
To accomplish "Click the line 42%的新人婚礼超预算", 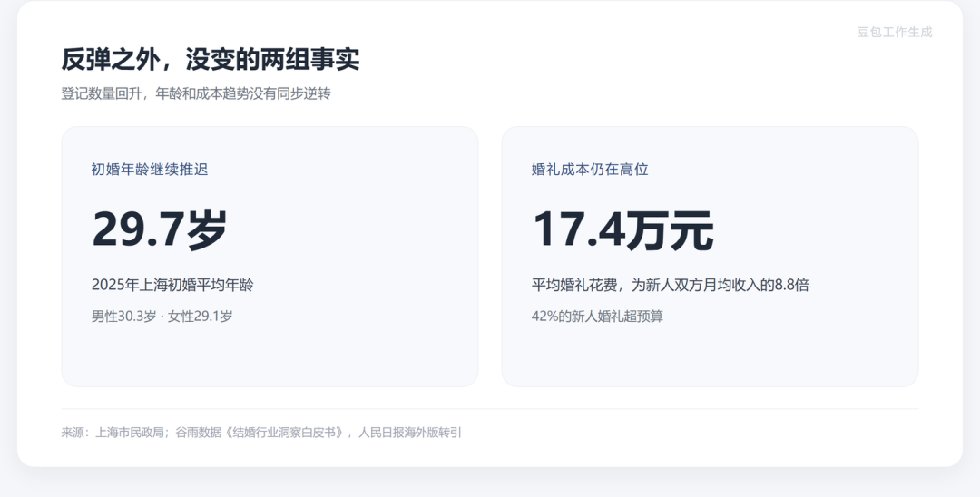I will [x=597, y=316].
